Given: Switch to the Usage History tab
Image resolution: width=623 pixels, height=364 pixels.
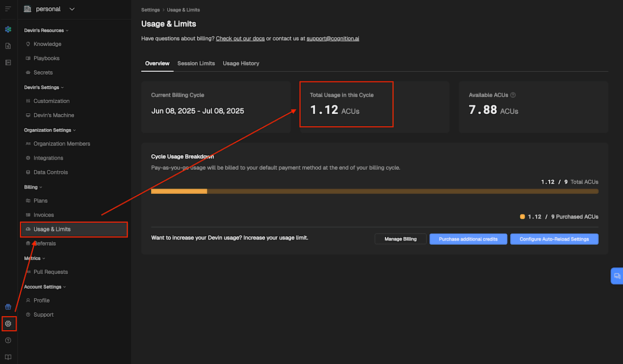Looking at the screenshot, I should pos(241,63).
